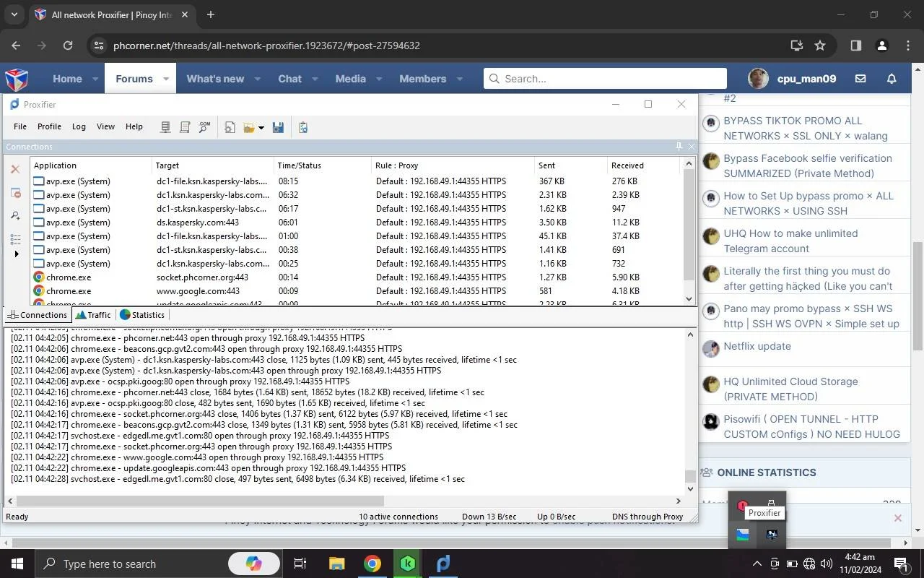Open Task View on the taskbar

300,564
